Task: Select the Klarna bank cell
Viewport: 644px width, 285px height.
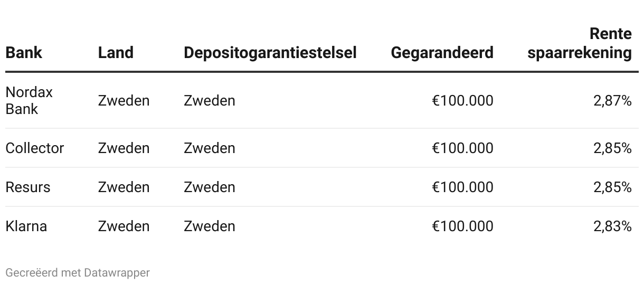Action: [26, 226]
